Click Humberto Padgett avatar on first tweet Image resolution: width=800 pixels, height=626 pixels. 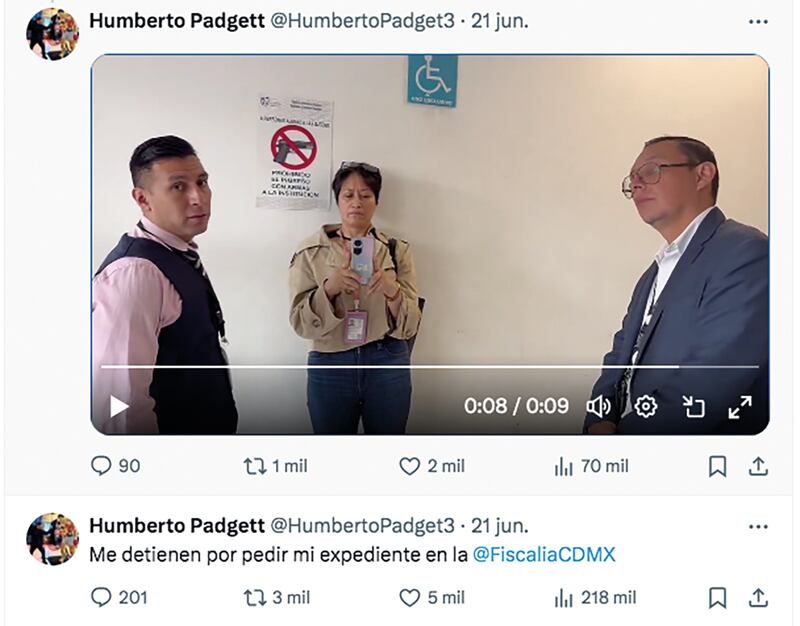click(53, 34)
